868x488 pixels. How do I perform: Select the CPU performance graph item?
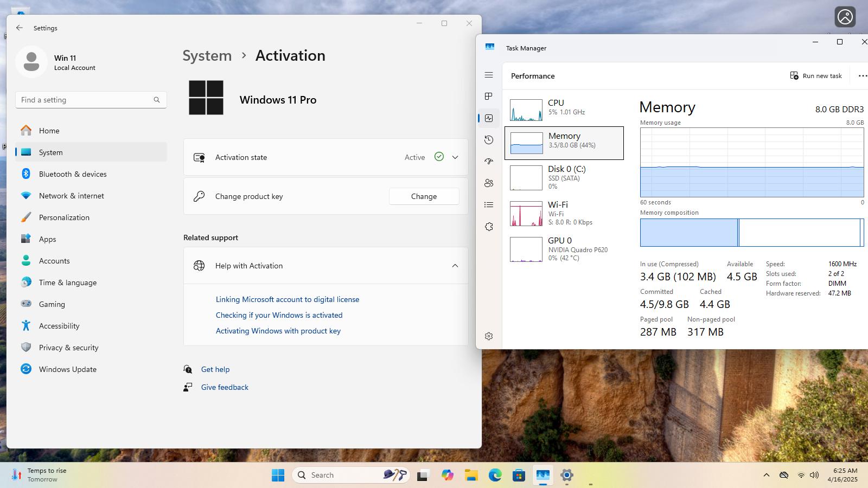tap(564, 110)
